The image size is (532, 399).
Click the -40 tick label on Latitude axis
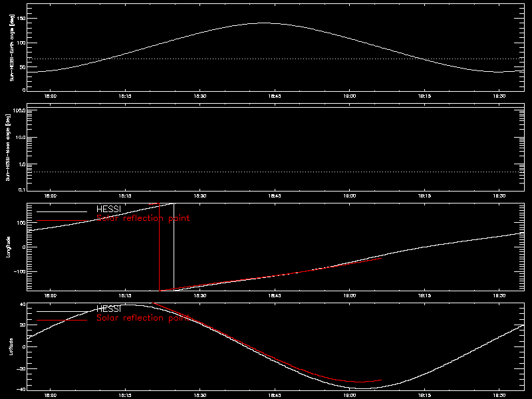coord(21,389)
